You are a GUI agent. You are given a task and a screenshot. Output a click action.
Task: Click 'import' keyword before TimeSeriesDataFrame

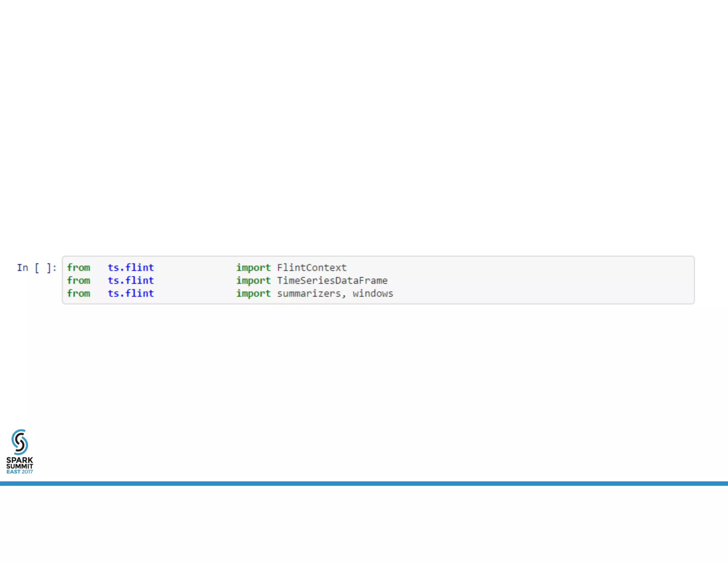click(253, 280)
